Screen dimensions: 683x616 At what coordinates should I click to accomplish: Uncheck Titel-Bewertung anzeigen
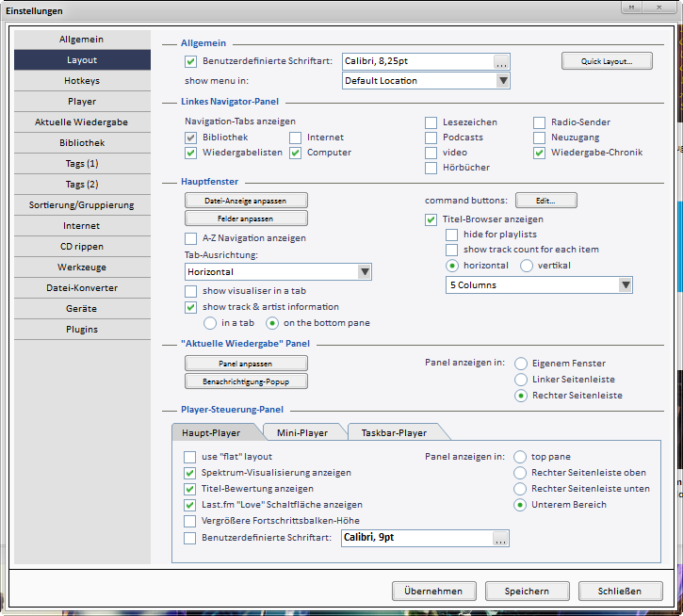pyautogui.click(x=190, y=489)
